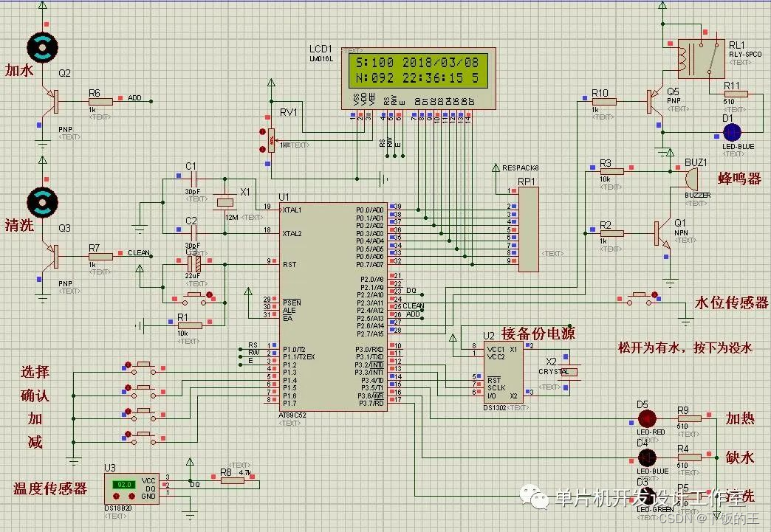This screenshot has height=532, width=771.
Task: Click the Q2 PNP transistor
Action: (x=51, y=101)
